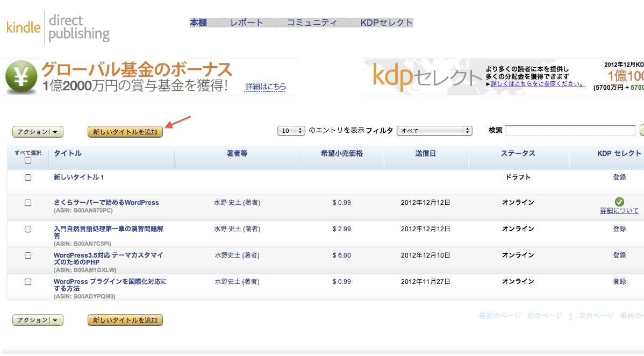
Task: Click the kdpセレクト banner logo
Action: click(x=426, y=77)
